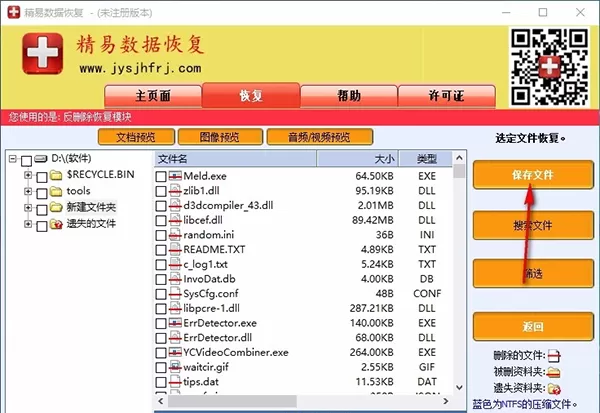Open the 帮助 tab
Viewport: 600px width, 413px height.
[x=349, y=96]
